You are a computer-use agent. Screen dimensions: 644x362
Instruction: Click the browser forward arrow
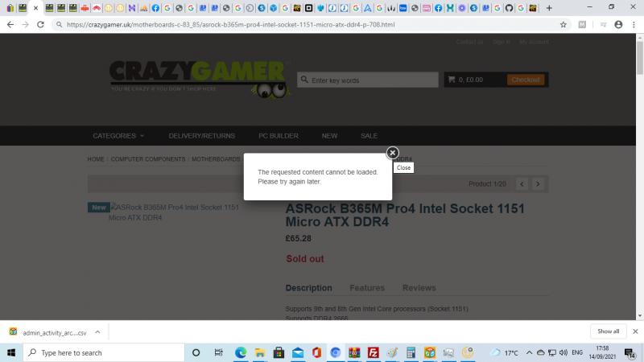(x=26, y=25)
